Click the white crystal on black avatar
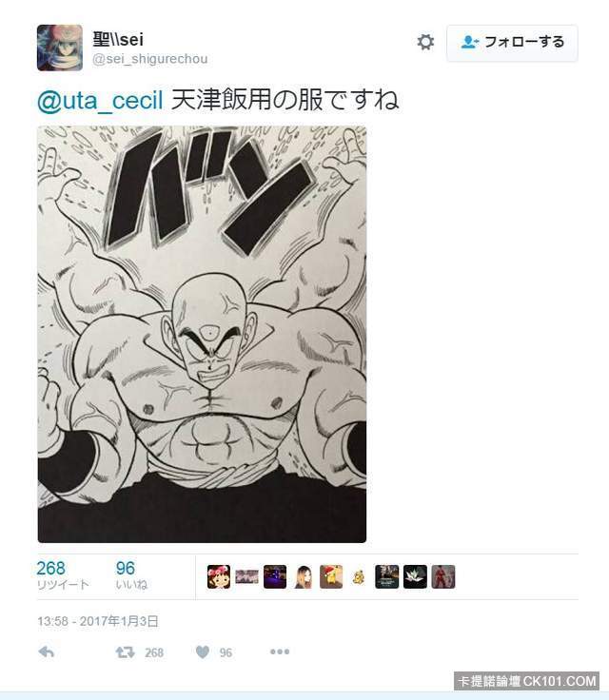 415,576
